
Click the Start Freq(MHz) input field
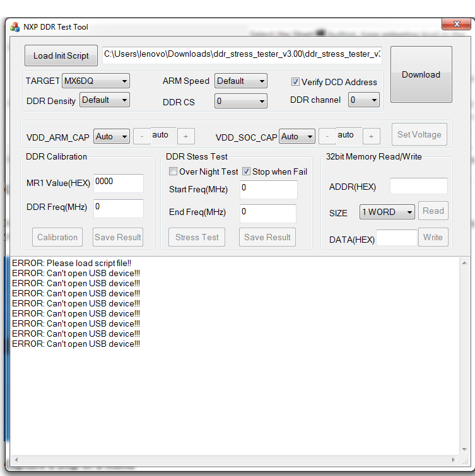[x=269, y=189]
